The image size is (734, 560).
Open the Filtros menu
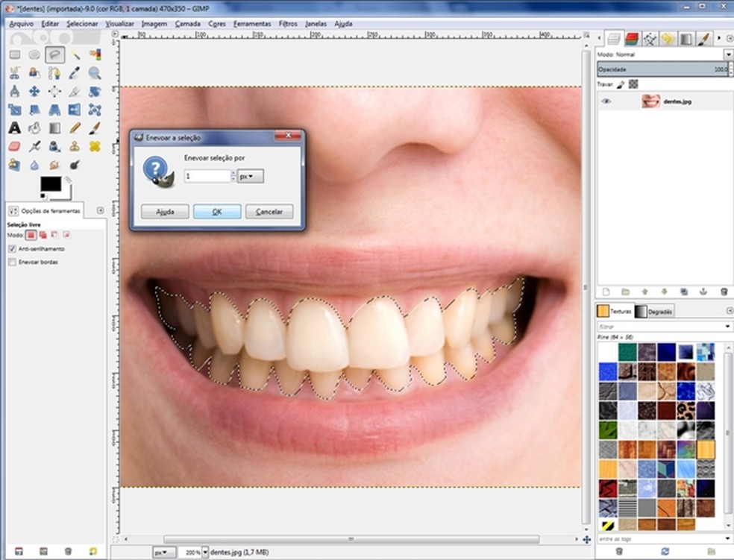coord(288,24)
